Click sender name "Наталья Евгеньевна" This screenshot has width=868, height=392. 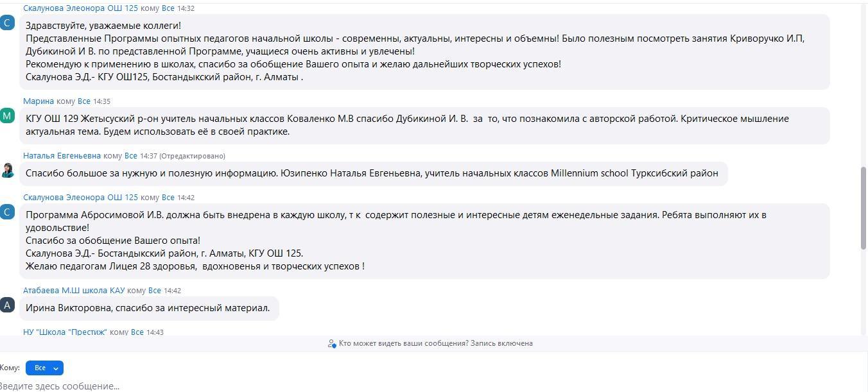click(62, 156)
